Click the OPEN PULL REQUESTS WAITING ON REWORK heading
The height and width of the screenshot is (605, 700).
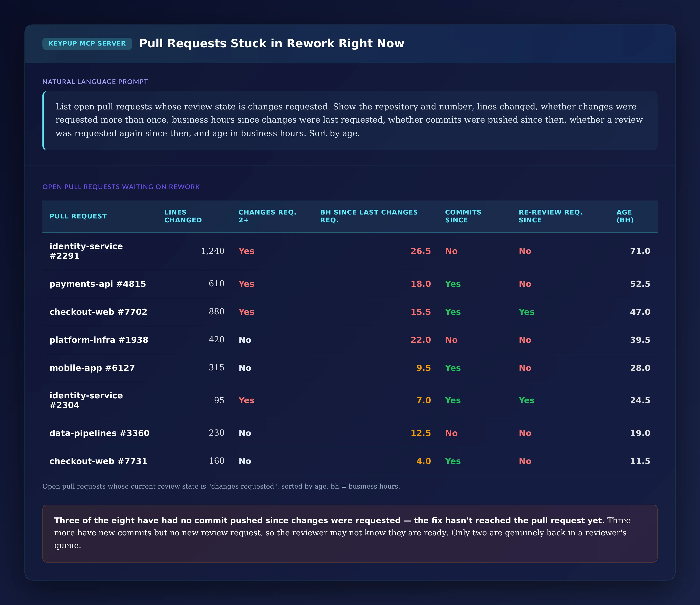point(121,187)
